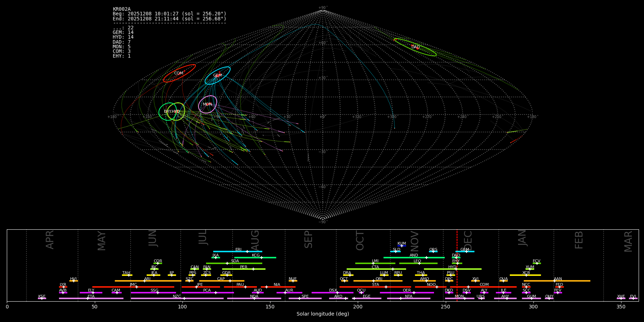Click the PER shower bar in timeline
This screenshot has width=644, height=322.
point(244,269)
